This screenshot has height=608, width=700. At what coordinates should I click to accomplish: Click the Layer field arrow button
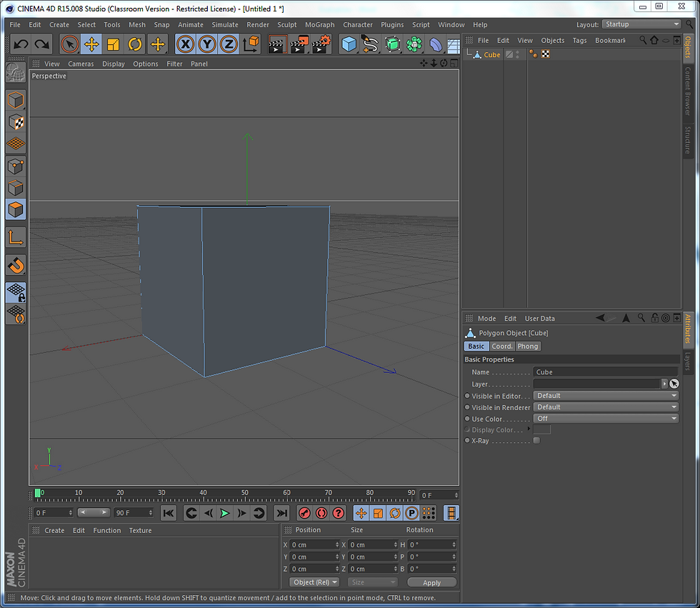(x=664, y=384)
